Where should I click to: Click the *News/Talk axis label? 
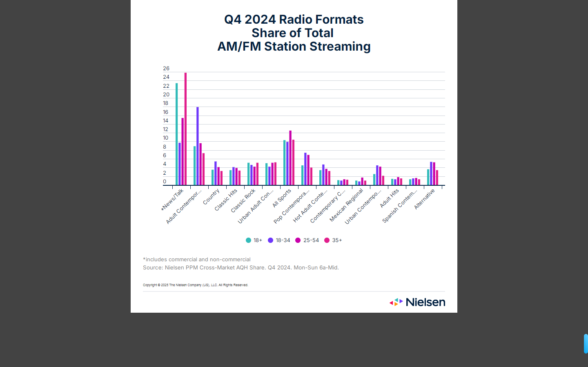[172, 200]
